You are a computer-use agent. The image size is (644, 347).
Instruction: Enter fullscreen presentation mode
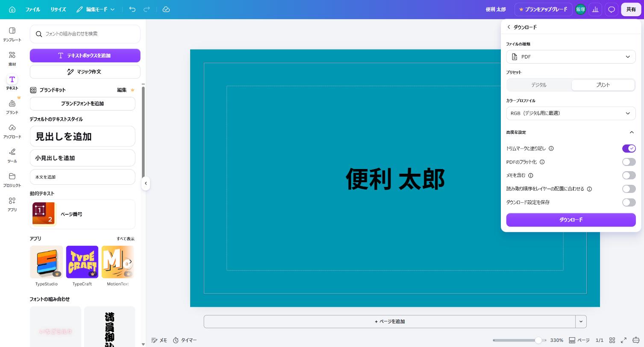click(624, 340)
